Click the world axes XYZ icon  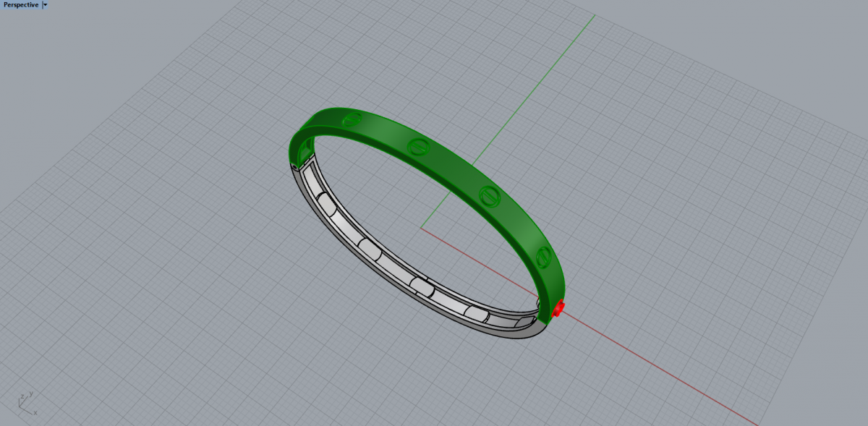pyautogui.click(x=26, y=404)
